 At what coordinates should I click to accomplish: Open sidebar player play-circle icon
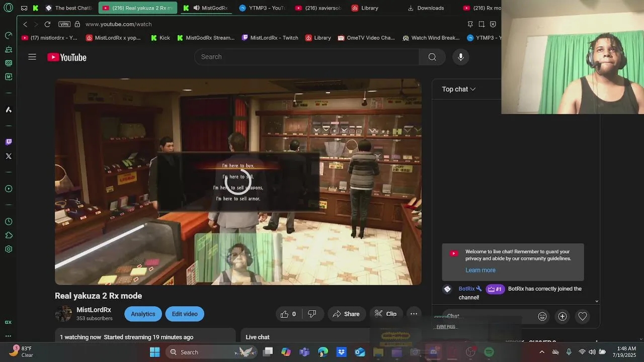[9, 189]
